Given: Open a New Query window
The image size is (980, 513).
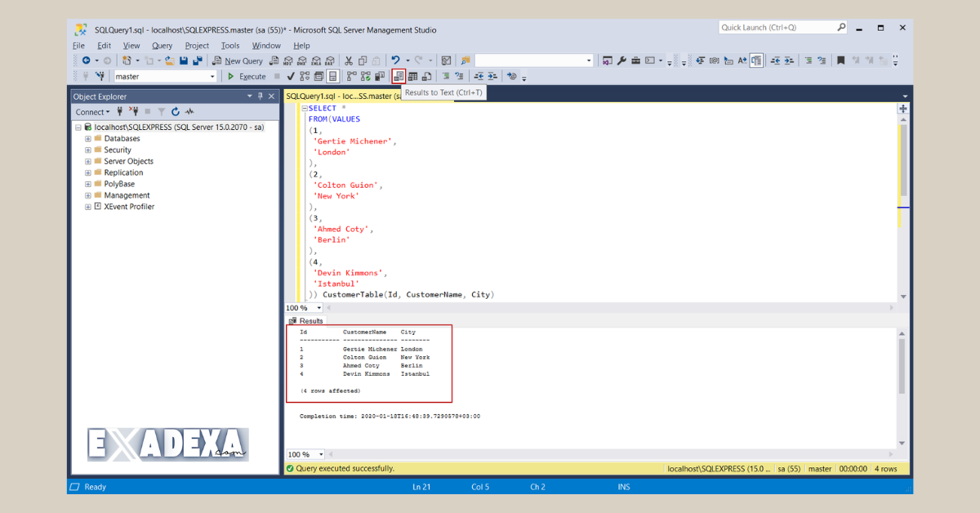Looking at the screenshot, I should point(238,60).
